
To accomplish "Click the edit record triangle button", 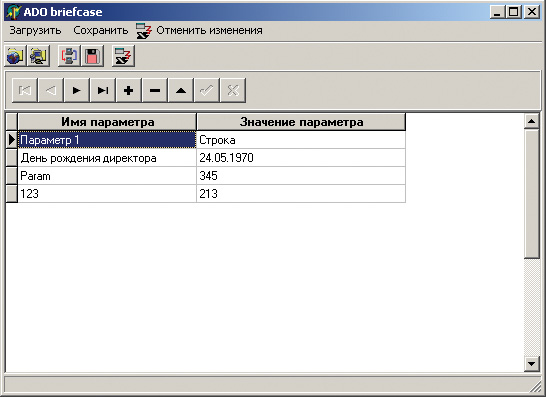I will click(x=181, y=91).
